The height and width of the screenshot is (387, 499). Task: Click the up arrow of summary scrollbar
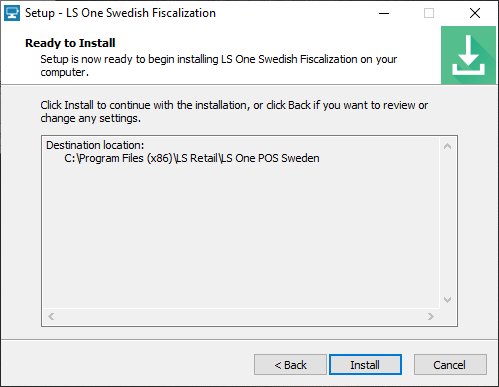(448, 146)
